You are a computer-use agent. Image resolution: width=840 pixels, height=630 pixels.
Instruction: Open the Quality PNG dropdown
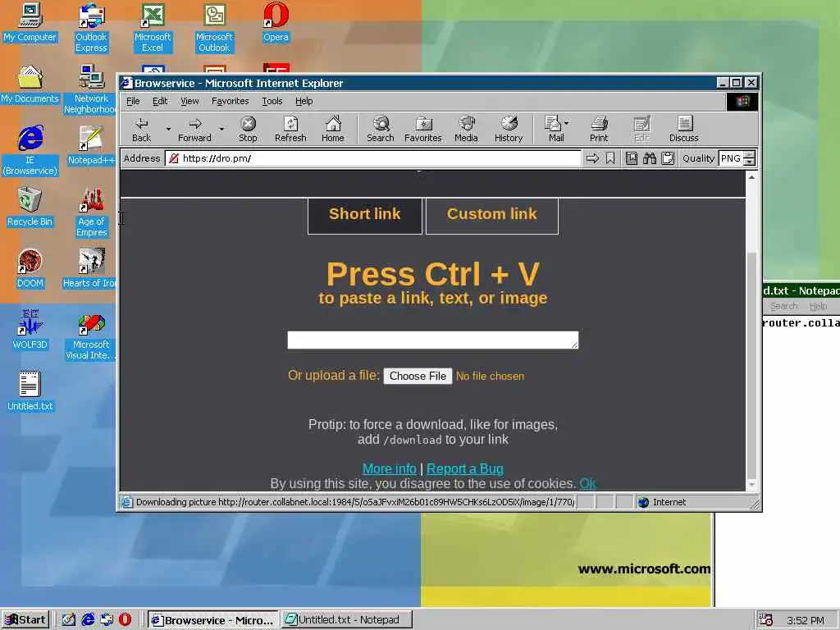(750, 158)
